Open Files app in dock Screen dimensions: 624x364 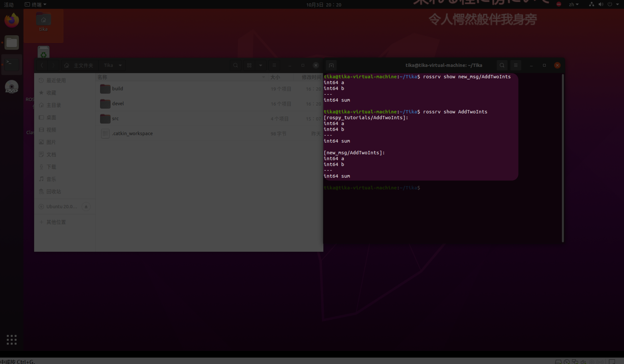pos(11,43)
